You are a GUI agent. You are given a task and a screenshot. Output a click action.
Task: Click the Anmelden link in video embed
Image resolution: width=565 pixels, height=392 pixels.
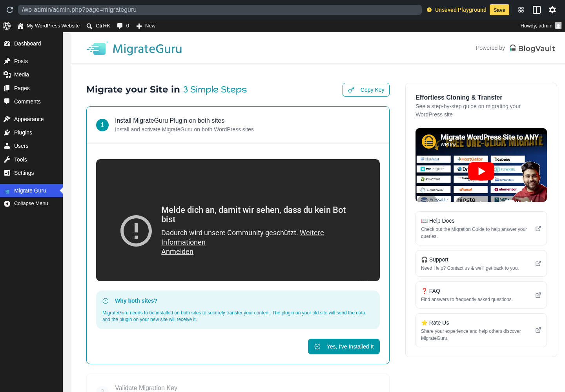click(177, 252)
